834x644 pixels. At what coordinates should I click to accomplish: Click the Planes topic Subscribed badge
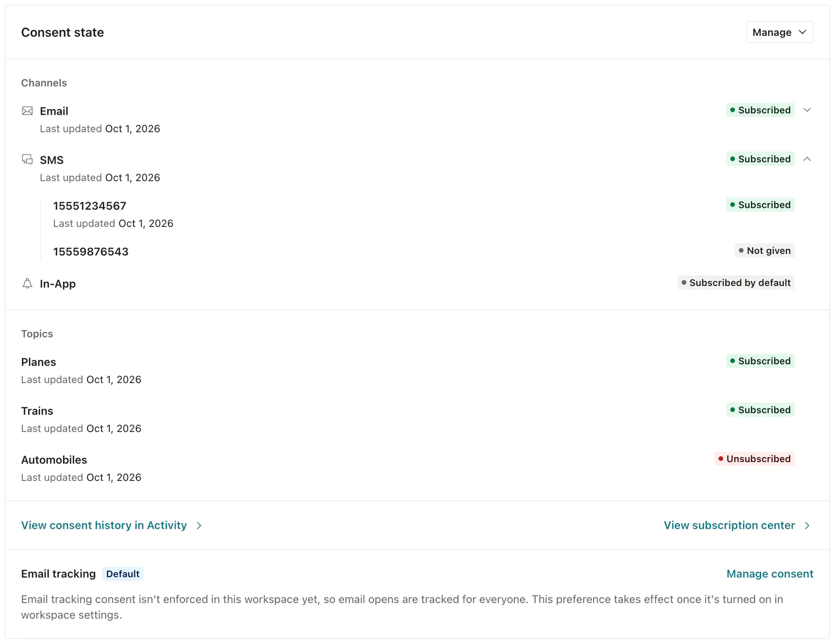point(760,361)
